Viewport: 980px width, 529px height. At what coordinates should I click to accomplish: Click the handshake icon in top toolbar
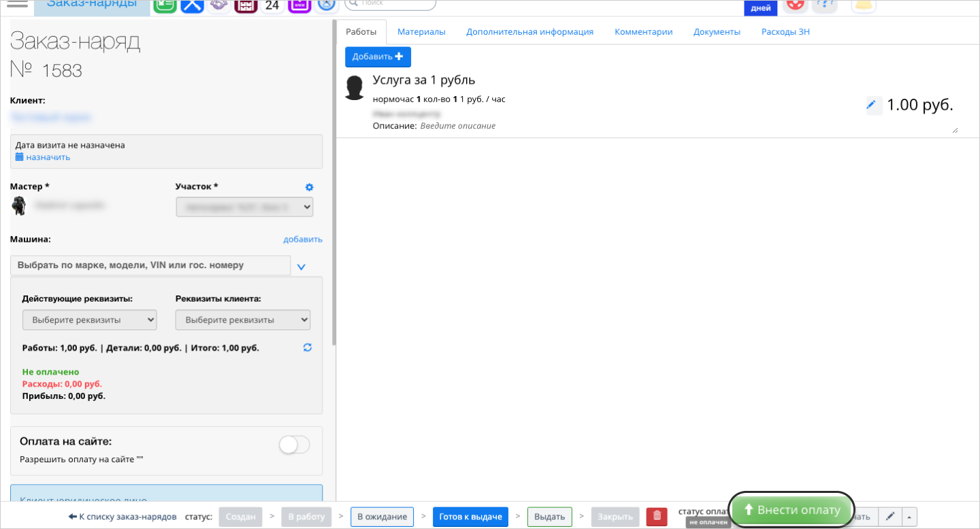pos(218,5)
